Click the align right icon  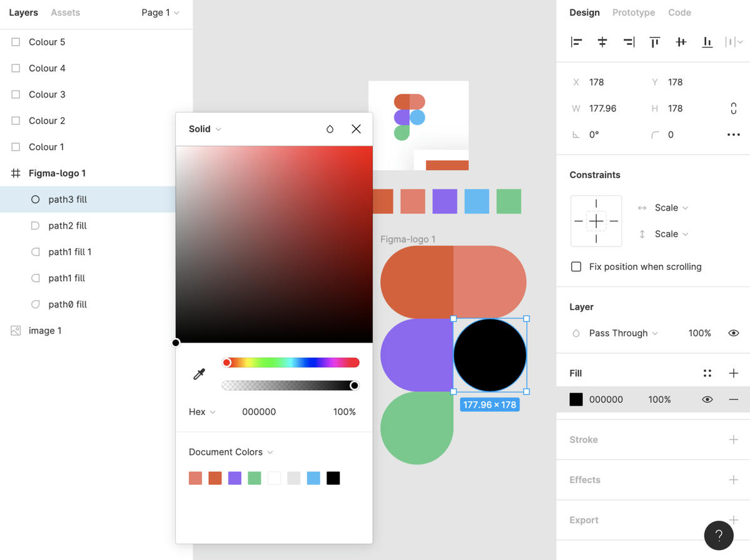pyautogui.click(x=629, y=42)
